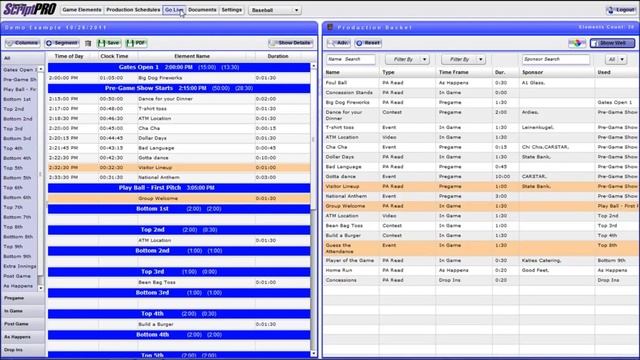Select National Anthem in the schedule
The width and height of the screenshot is (640, 360).
point(179,177)
